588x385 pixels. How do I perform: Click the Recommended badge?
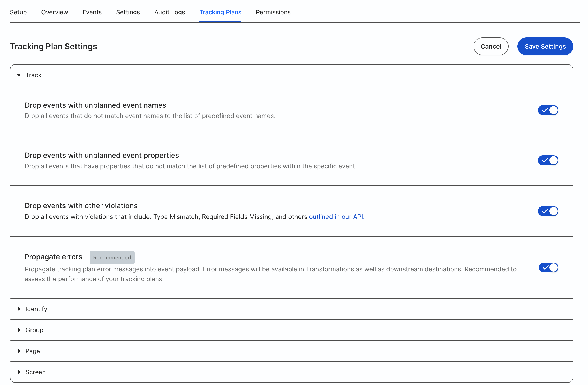pos(112,258)
